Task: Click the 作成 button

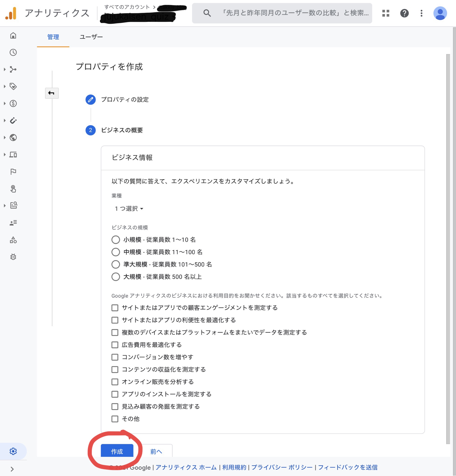Action: point(117,451)
